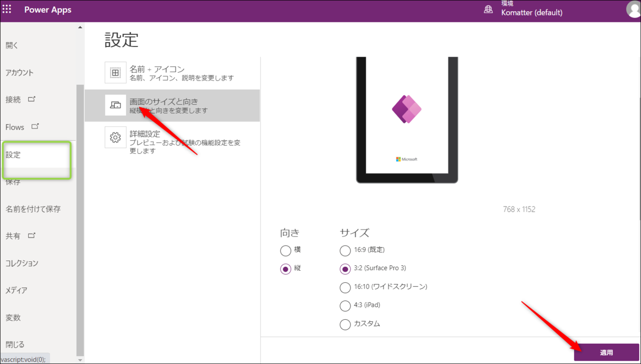Open the コレクション sidebar item
This screenshot has height=364, width=641.
(21, 263)
